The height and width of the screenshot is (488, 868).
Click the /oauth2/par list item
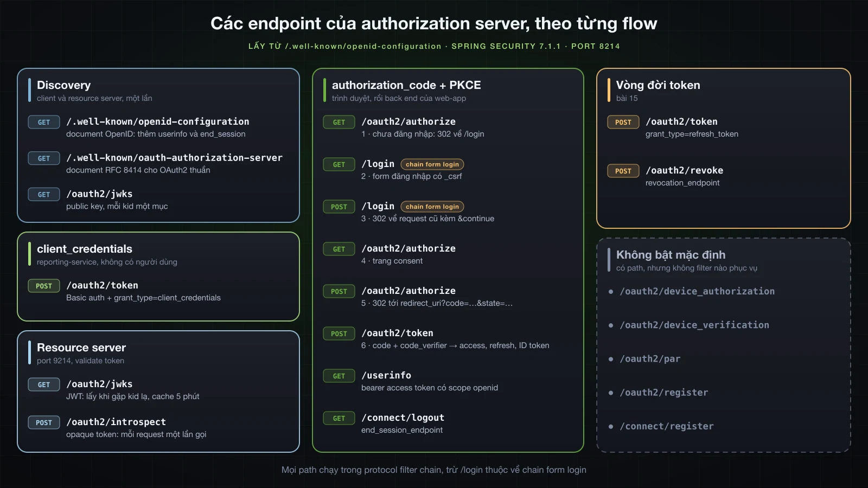tap(650, 358)
